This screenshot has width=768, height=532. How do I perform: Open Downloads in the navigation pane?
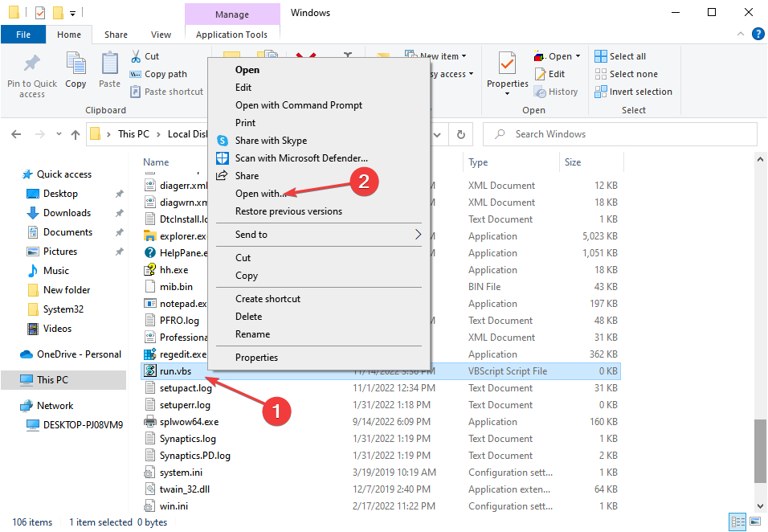pos(67,213)
